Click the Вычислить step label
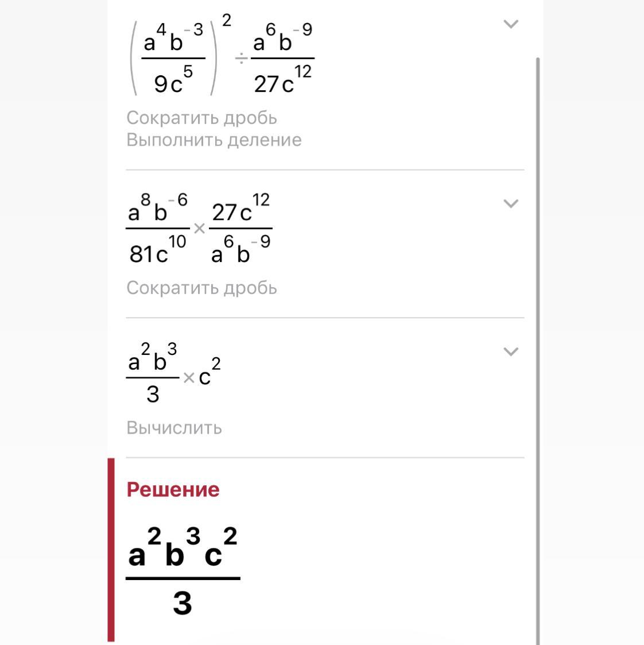 [x=174, y=428]
